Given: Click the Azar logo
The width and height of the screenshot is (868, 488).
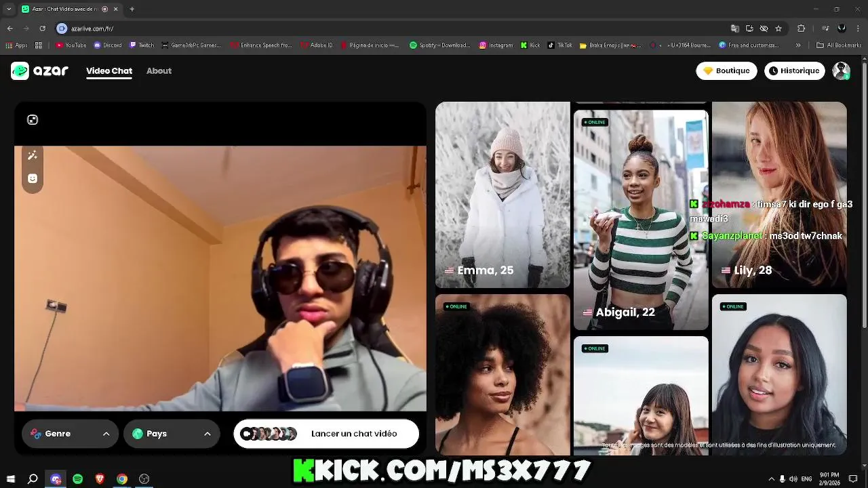Looking at the screenshot, I should tap(39, 70).
